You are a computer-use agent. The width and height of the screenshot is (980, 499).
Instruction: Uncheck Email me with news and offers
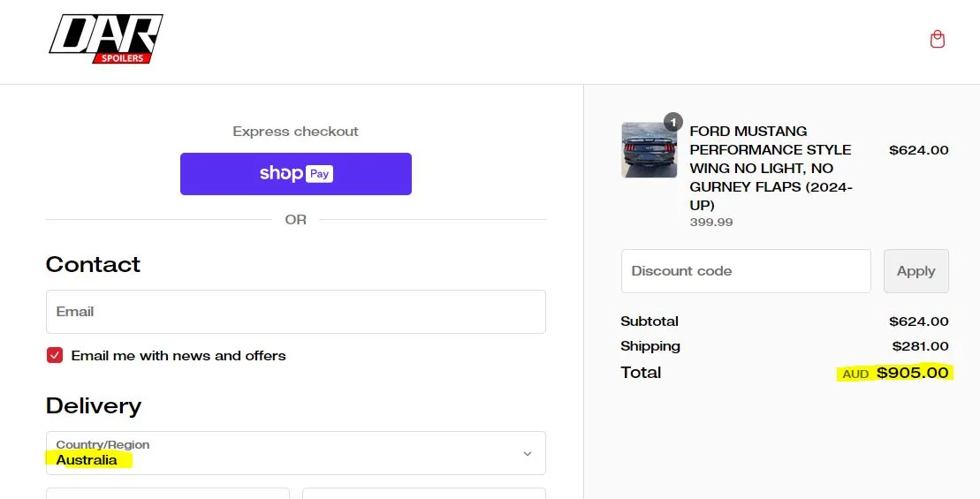click(55, 355)
